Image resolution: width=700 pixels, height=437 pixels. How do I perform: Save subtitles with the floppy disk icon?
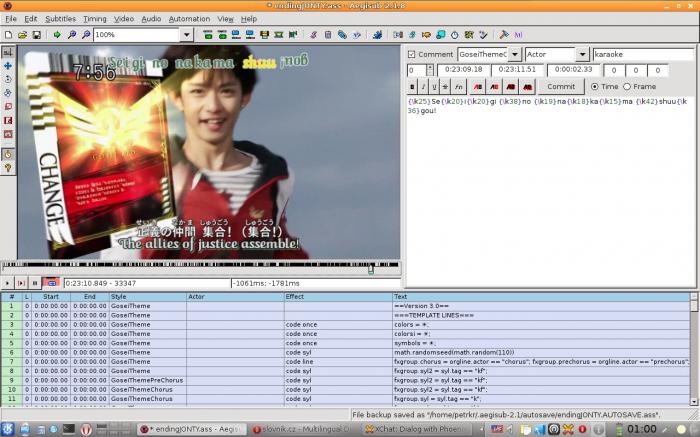(37, 34)
